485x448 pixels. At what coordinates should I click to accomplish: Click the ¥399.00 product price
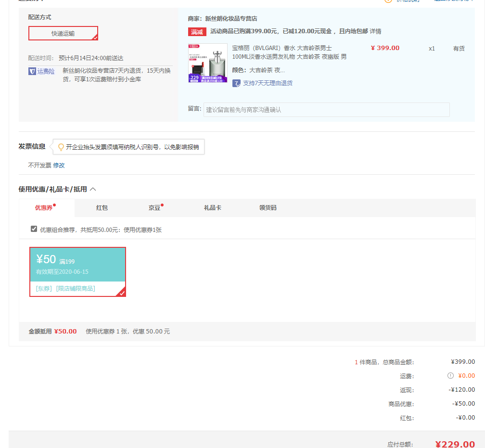(385, 48)
